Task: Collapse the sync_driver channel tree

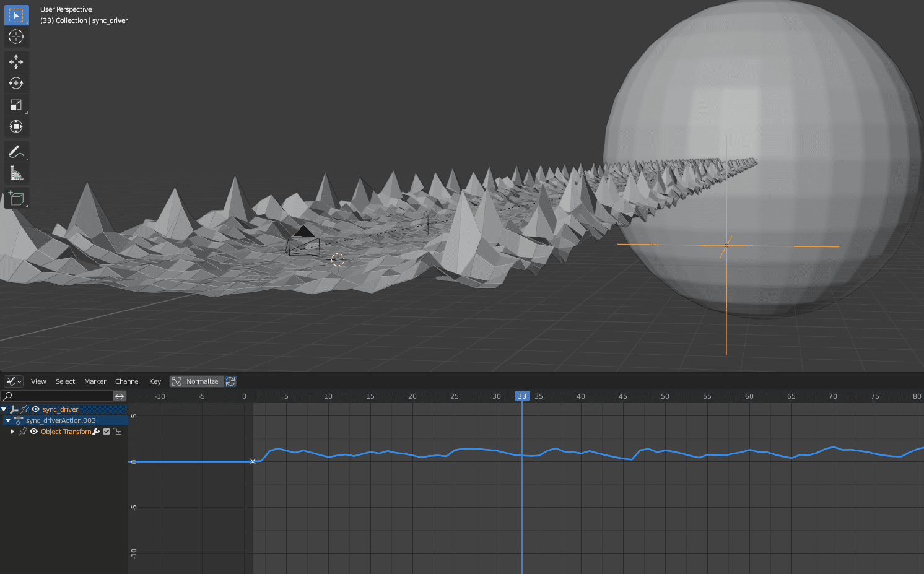Action: click(4, 409)
